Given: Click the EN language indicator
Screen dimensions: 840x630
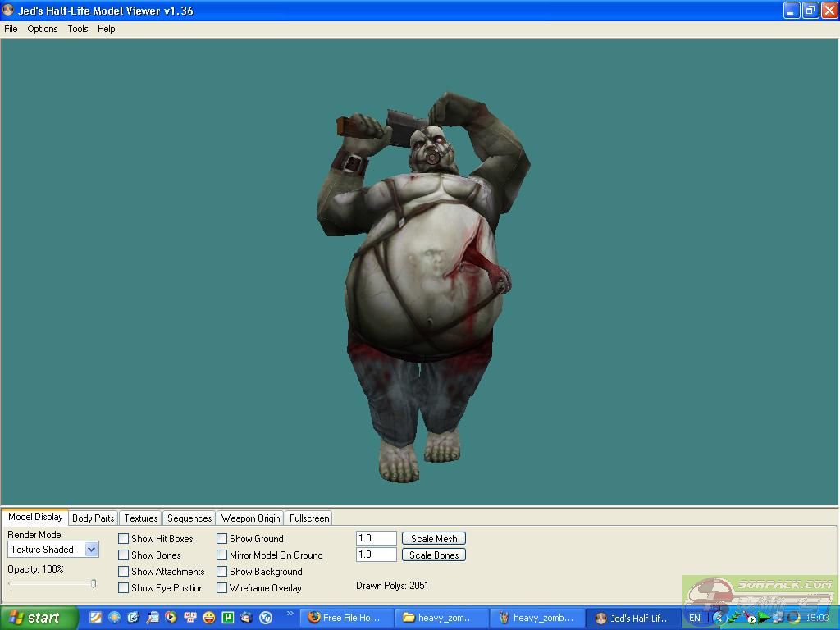Looking at the screenshot, I should (694, 618).
